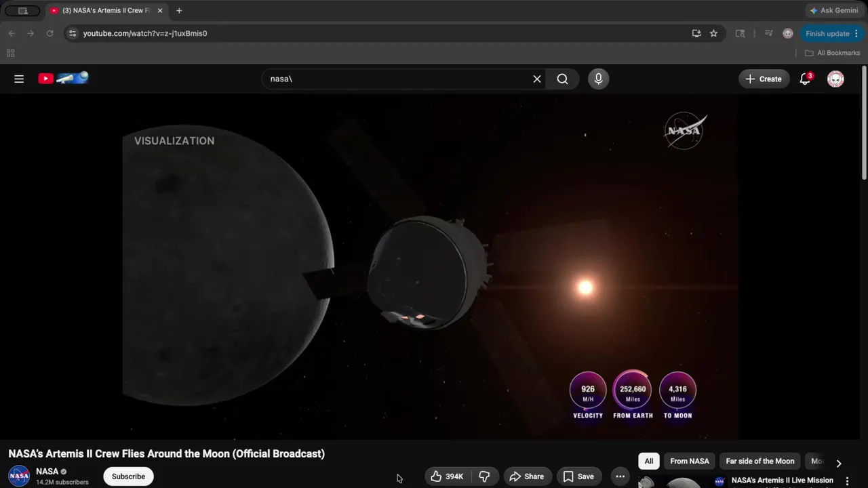Open NASA channel name link
This screenshot has height=488, width=868.
pyautogui.click(x=47, y=471)
